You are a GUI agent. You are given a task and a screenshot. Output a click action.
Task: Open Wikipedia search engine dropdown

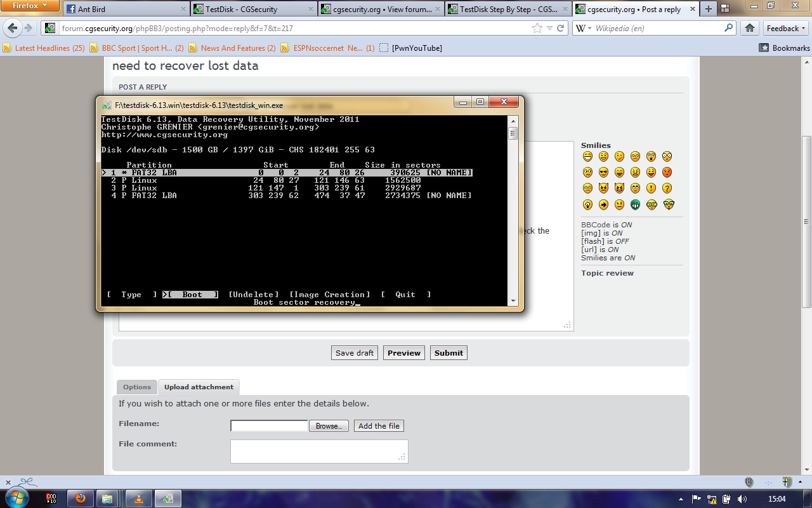tap(583, 28)
